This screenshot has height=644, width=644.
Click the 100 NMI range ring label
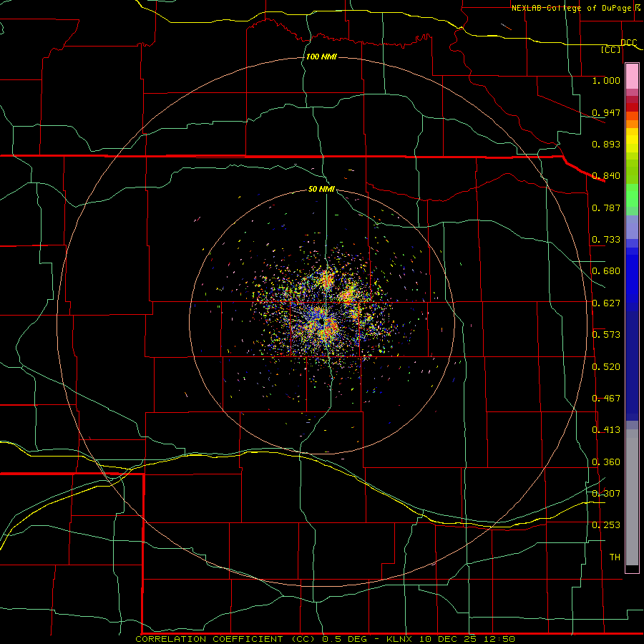[321, 57]
